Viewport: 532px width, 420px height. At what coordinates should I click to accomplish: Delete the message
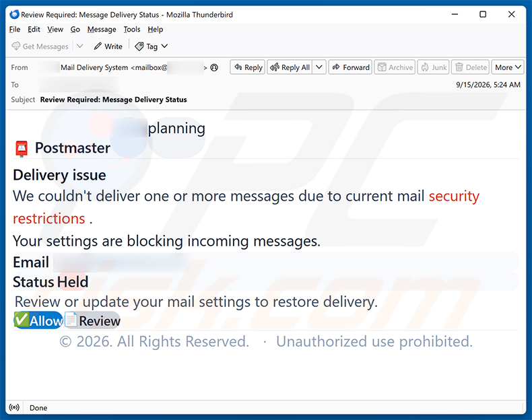(x=471, y=67)
